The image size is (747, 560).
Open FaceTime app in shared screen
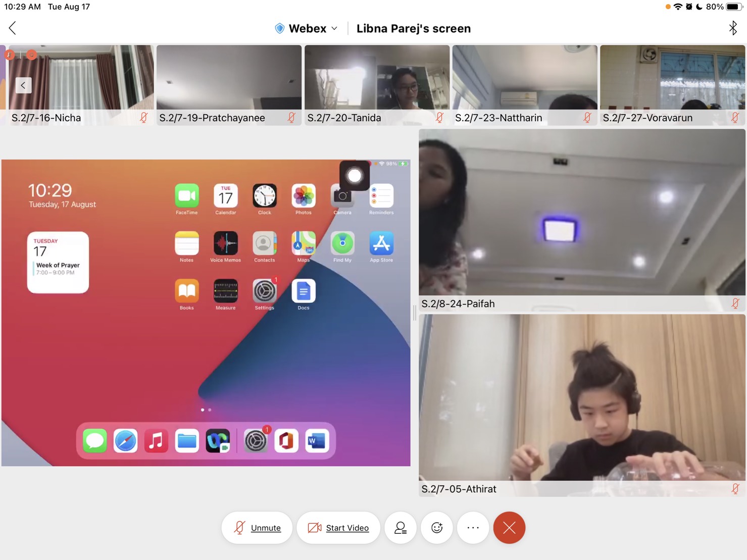coord(187,196)
